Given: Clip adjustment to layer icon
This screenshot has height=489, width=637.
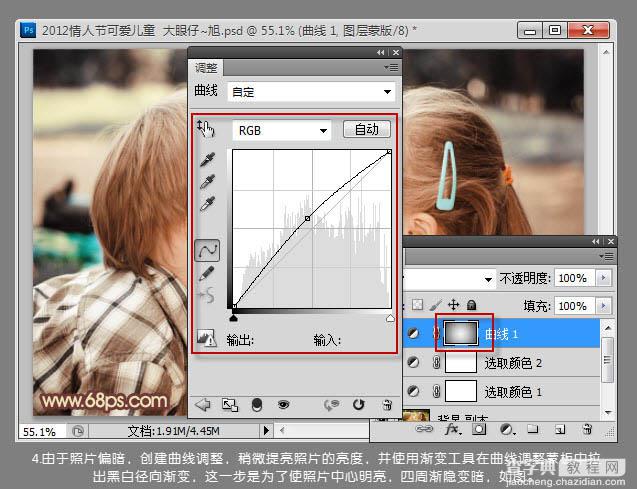Looking at the screenshot, I should 257,405.
